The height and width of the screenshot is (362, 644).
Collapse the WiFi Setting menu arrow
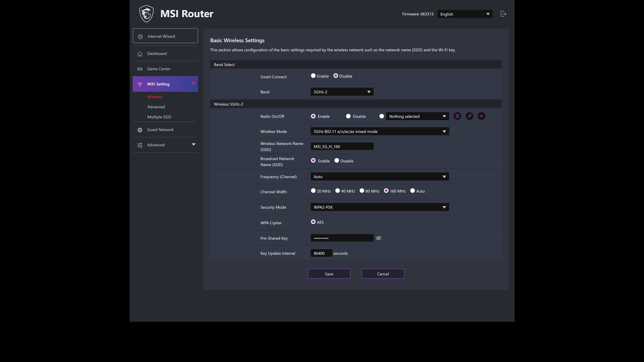click(x=193, y=84)
